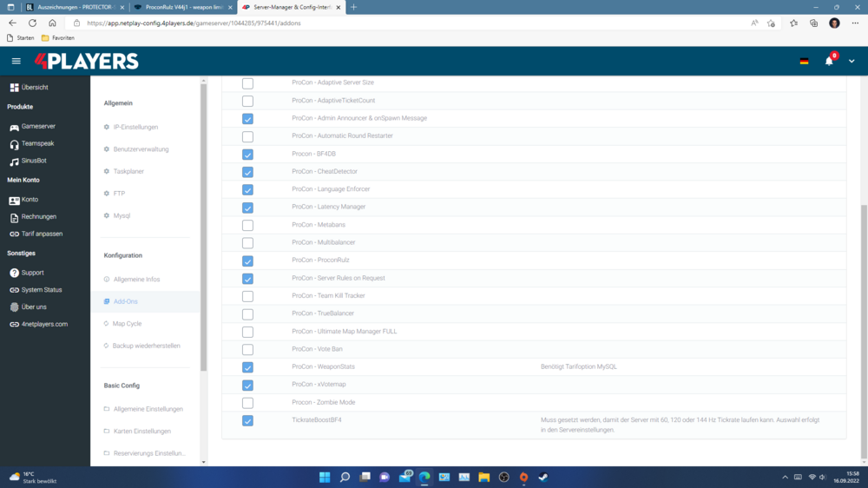Image resolution: width=868 pixels, height=488 pixels.
Task: Uncheck ProCon - CheatDetector
Action: [x=247, y=172]
